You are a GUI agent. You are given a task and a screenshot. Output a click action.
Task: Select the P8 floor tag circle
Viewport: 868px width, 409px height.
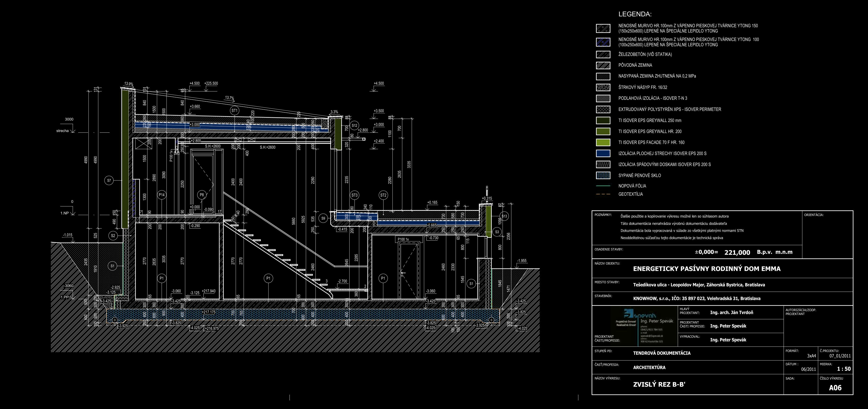pyautogui.click(x=202, y=195)
